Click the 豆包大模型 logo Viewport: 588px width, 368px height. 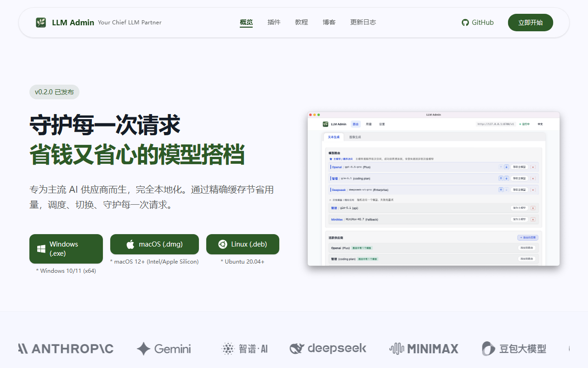pos(514,349)
